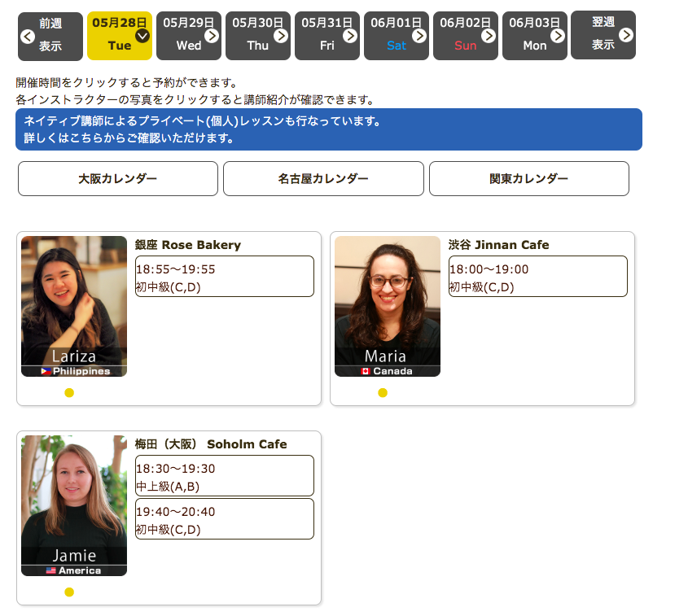688x616 pixels.
Task: Open the 名古屋カレンダー button
Action: coord(323,179)
